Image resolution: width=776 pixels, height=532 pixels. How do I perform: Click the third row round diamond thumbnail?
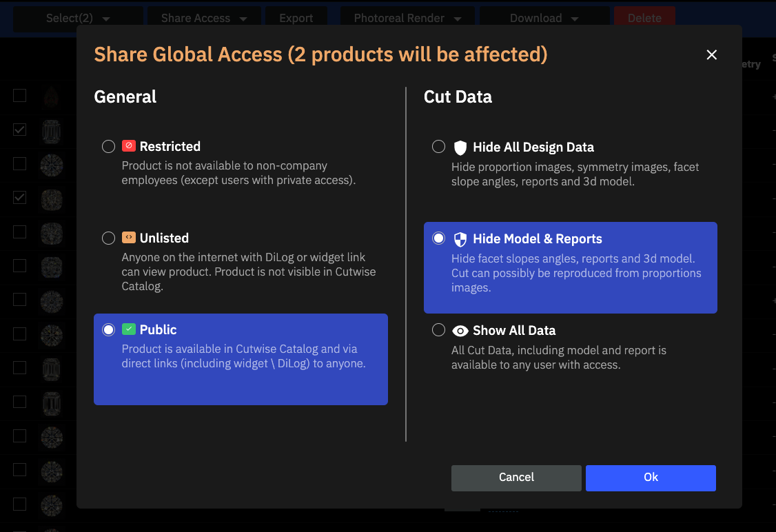(52, 165)
